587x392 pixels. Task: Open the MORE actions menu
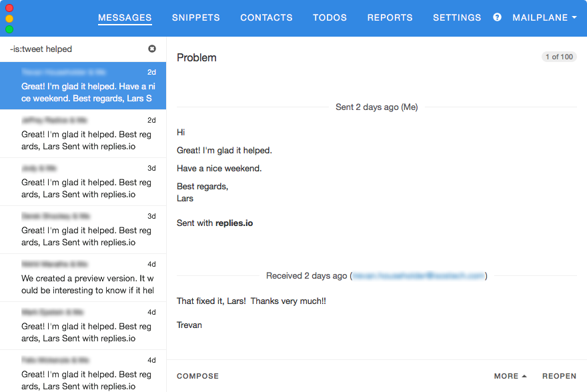pos(510,376)
